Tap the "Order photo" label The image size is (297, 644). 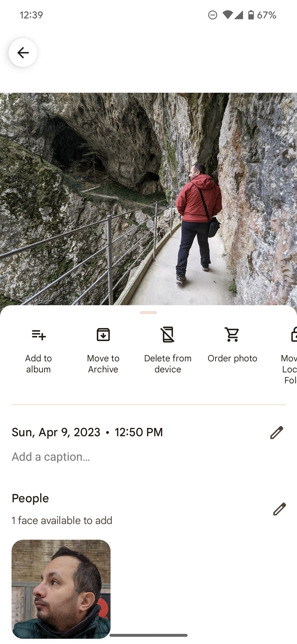pyautogui.click(x=232, y=358)
